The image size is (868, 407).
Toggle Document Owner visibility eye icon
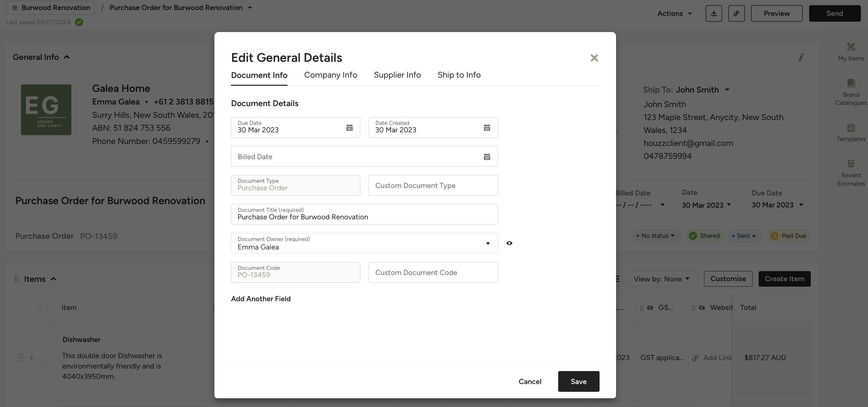tap(509, 243)
